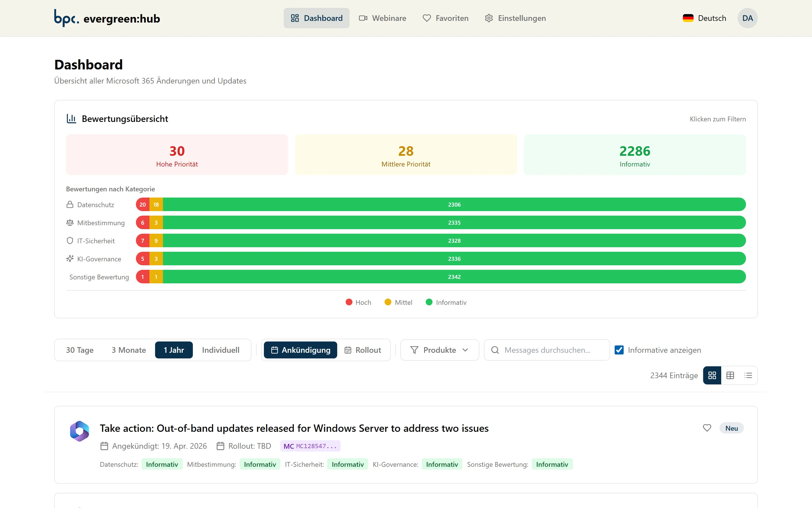Go to the Webinare tab
The width and height of the screenshot is (812, 508).
[x=383, y=18]
